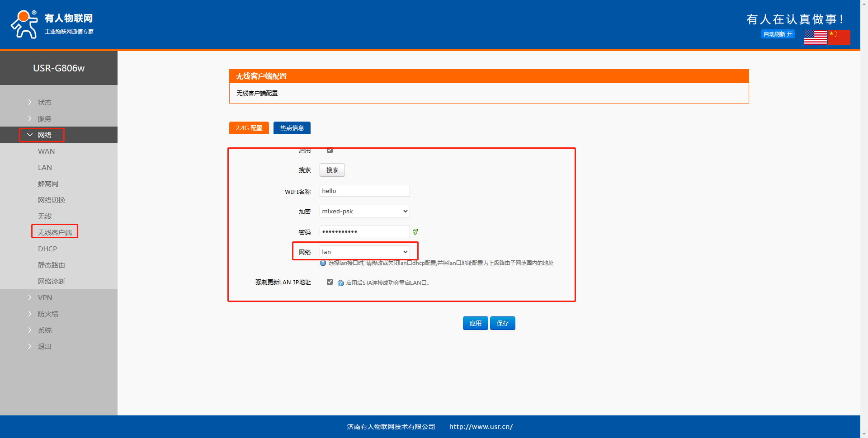Open the 网络 lan dropdown
The image size is (868, 438).
365,252
